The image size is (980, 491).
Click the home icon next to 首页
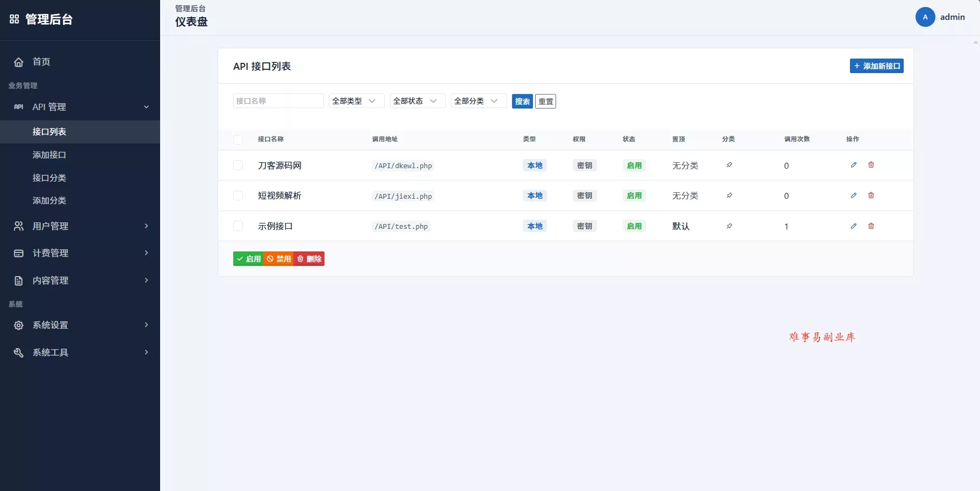click(x=18, y=62)
